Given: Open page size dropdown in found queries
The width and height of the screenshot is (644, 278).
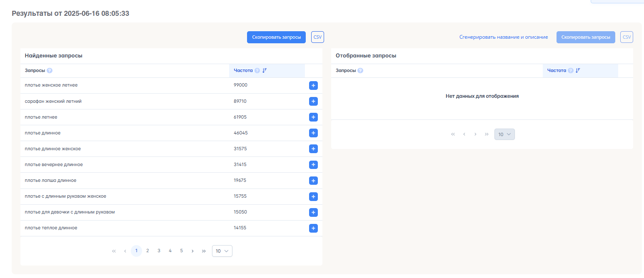Looking at the screenshot, I should (222, 251).
